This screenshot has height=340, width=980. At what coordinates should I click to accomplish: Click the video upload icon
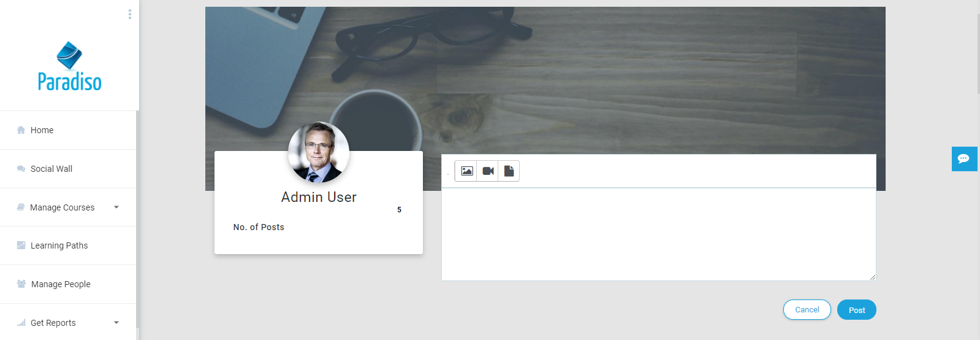(488, 171)
